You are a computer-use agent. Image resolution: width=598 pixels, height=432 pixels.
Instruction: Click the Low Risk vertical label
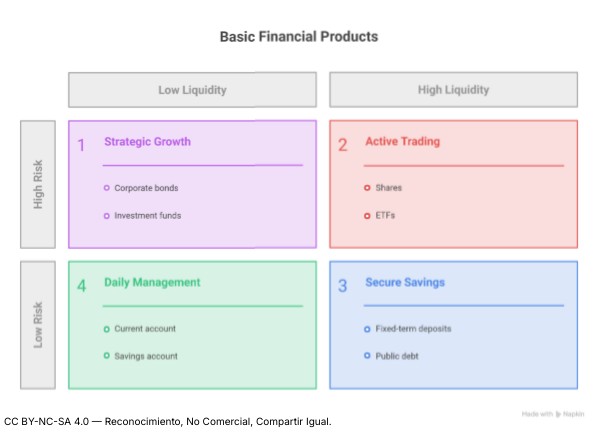38,325
